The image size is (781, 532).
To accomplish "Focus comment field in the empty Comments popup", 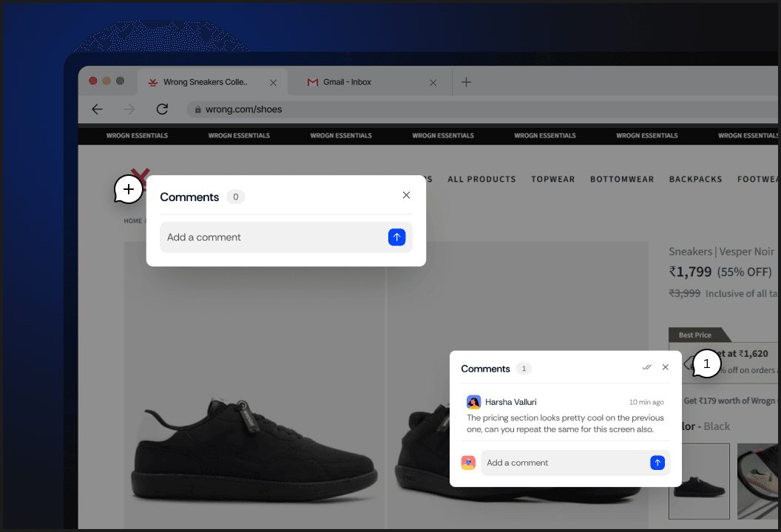I will (286, 237).
